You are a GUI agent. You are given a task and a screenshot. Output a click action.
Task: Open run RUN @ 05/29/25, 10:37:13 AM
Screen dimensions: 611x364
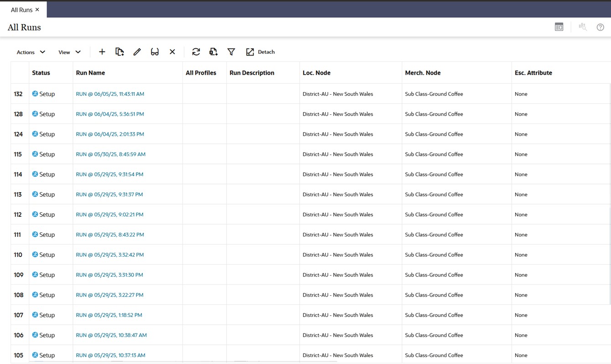pos(110,354)
